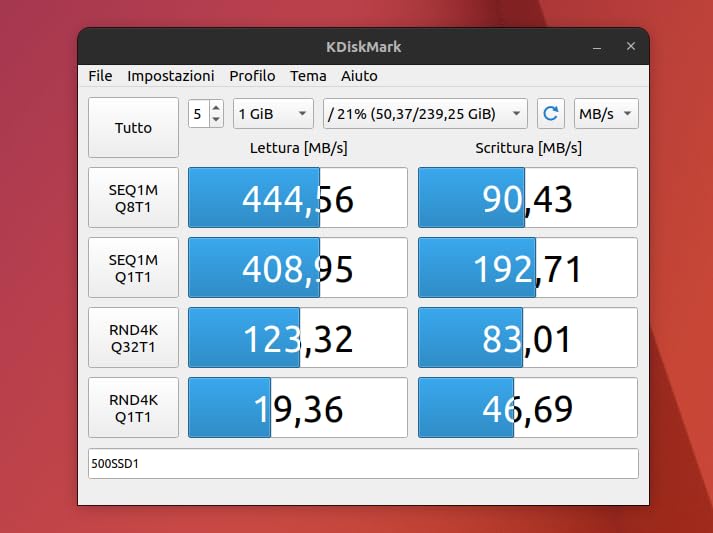Screen dimensions: 713x533
Task: Run the RND4K Q1T1 test
Action: tap(133, 408)
